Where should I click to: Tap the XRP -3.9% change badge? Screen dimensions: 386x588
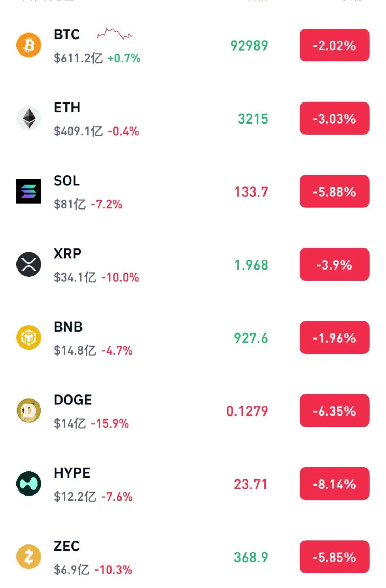pos(334,265)
